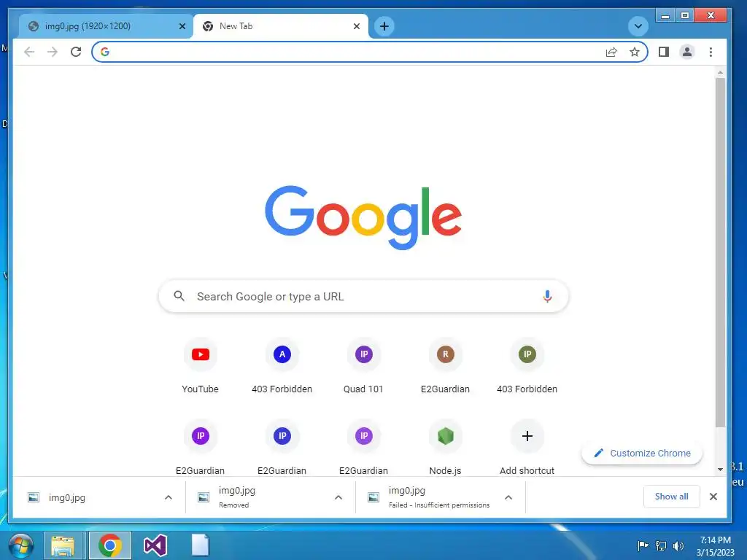Select the New Tab tab
This screenshot has height=560, width=747.
click(281, 26)
